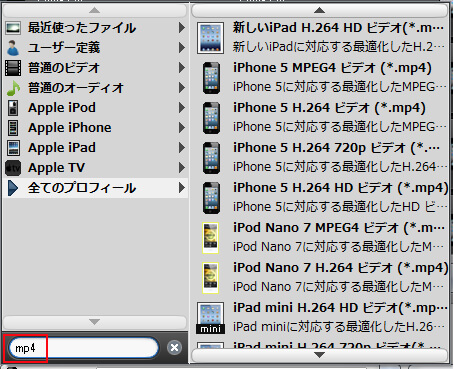The image size is (454, 369).
Task: Click the profile list down arrow button
Action: click(319, 355)
